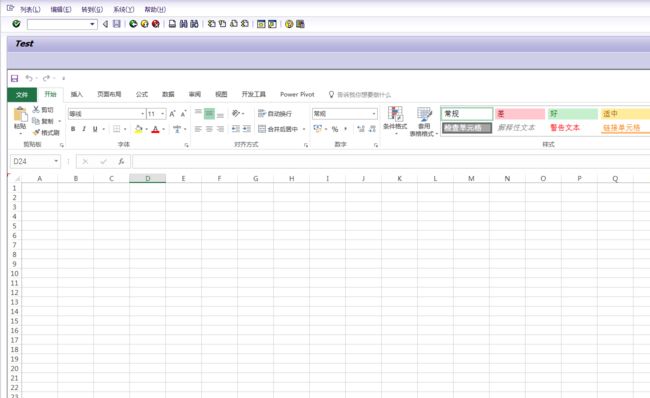The image size is (650, 398).
Task: Click the SAP Print icon
Action: [x=172, y=24]
